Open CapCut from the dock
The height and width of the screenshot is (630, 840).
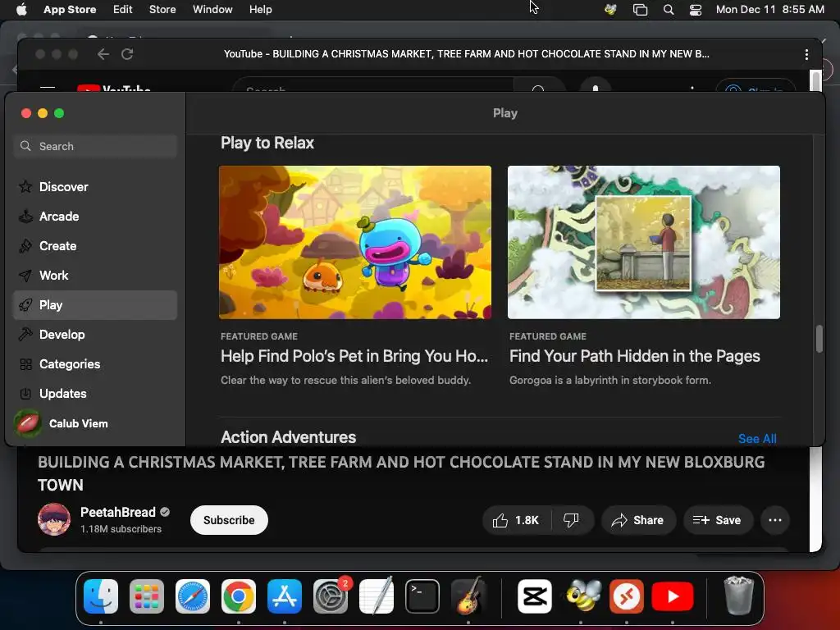pos(535,596)
